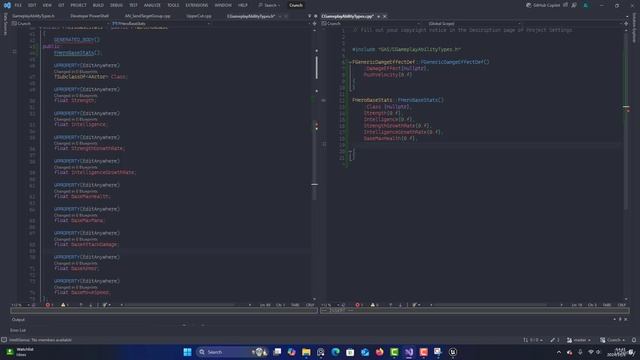The image size is (640, 360).
Task: Open Unreal Engine from taskbar
Action: tap(453, 352)
